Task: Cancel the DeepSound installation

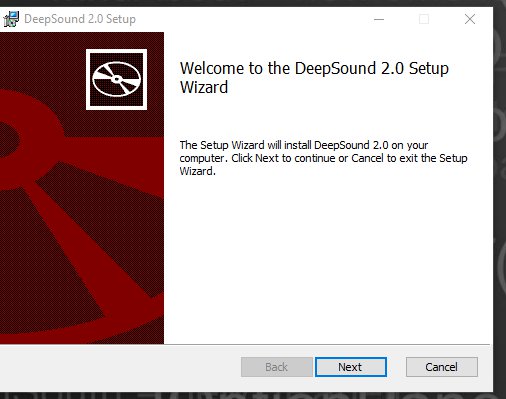Action: pyautogui.click(x=442, y=367)
